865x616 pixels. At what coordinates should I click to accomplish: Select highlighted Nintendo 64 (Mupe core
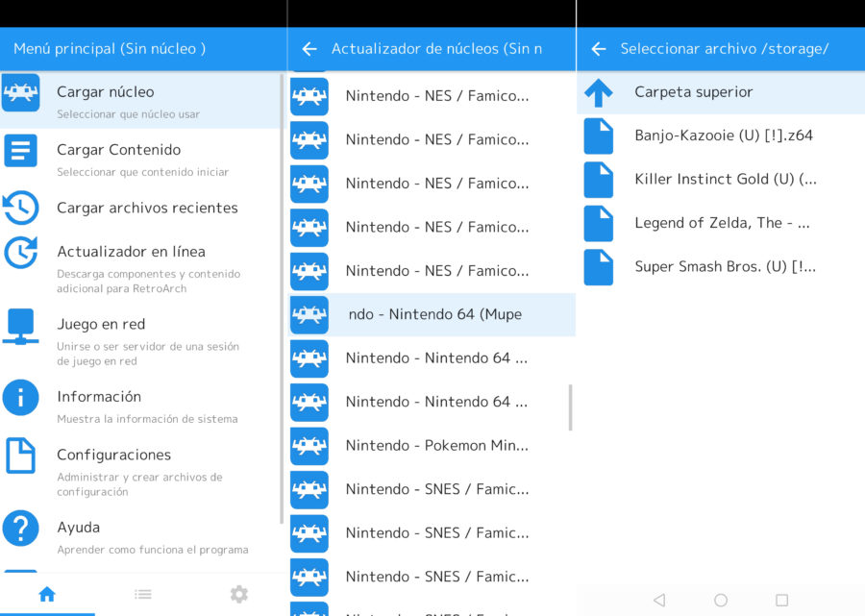[x=434, y=314]
